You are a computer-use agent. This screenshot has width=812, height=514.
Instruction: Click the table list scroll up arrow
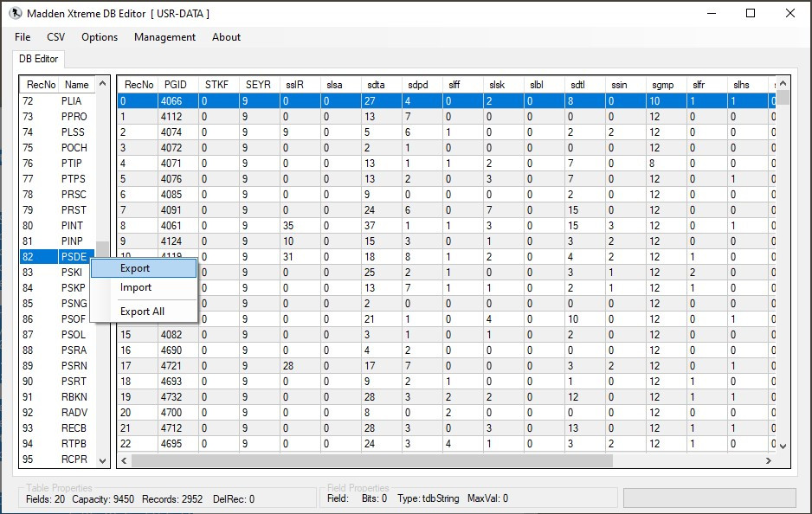(x=102, y=83)
